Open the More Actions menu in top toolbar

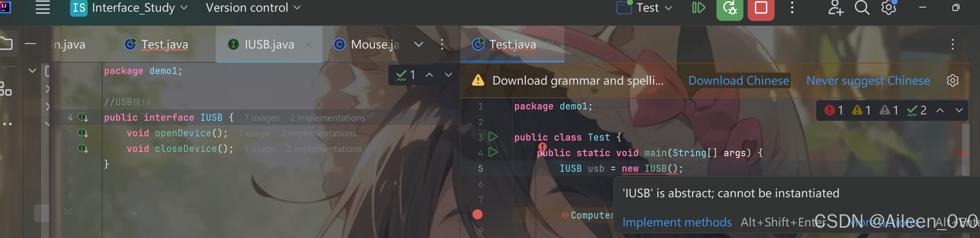tap(792, 8)
